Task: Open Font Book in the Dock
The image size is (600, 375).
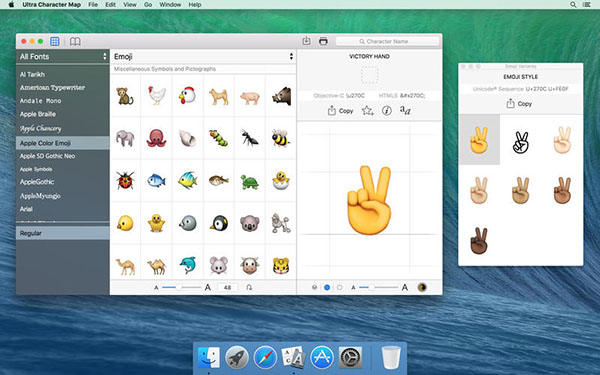Action: (x=293, y=357)
